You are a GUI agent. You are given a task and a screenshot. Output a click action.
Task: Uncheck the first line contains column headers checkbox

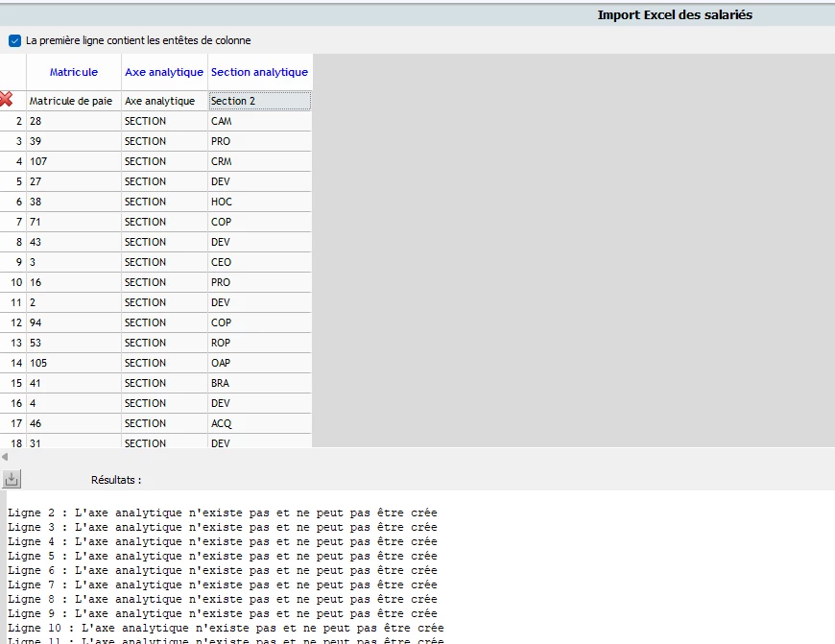pos(15,40)
